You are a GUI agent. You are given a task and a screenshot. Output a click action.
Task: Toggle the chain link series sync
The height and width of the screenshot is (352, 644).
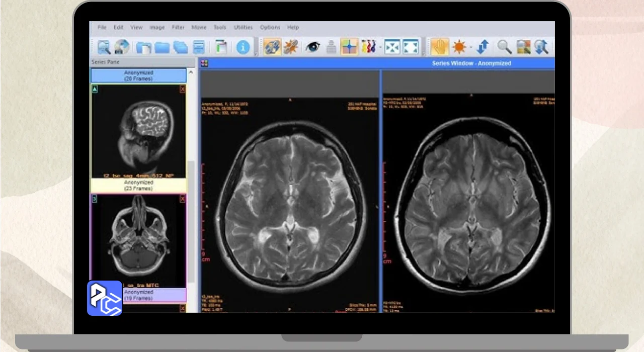[x=272, y=47]
